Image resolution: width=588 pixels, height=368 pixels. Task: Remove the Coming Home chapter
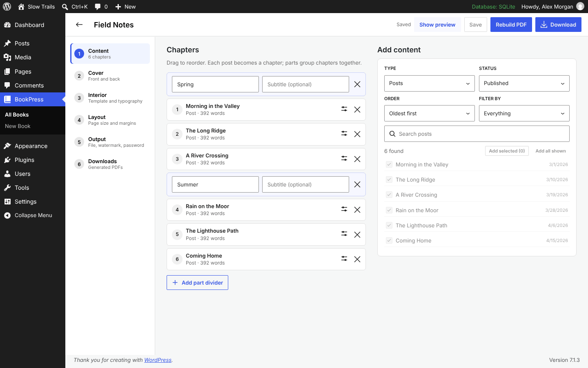pos(357,259)
